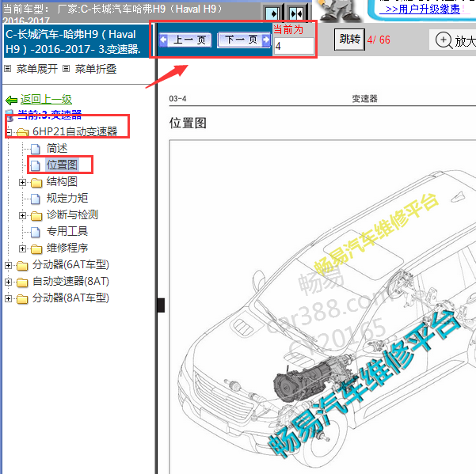The image size is (476, 474).
Task: Select the 6HP21自动变速器 folder
Action: pos(74,131)
